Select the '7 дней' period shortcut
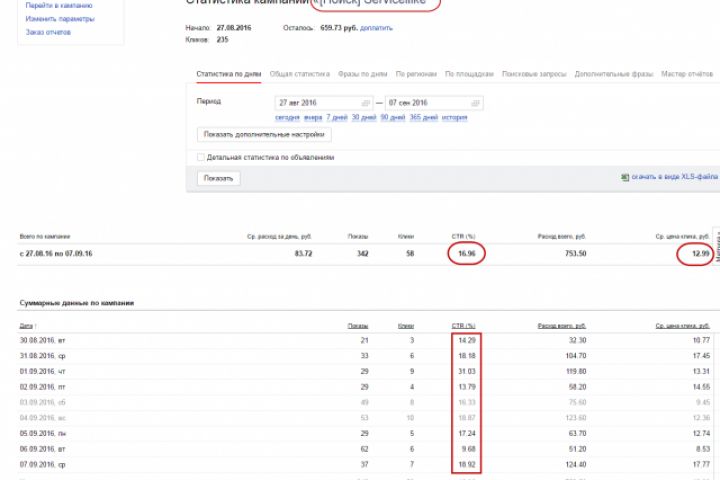 [337, 118]
